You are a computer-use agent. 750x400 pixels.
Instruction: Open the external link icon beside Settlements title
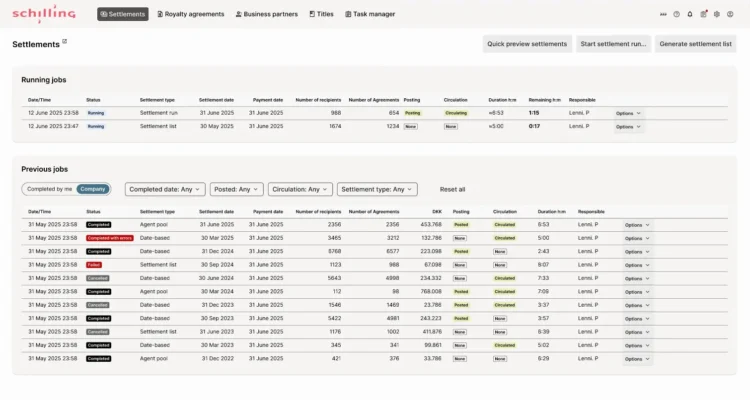click(x=65, y=42)
